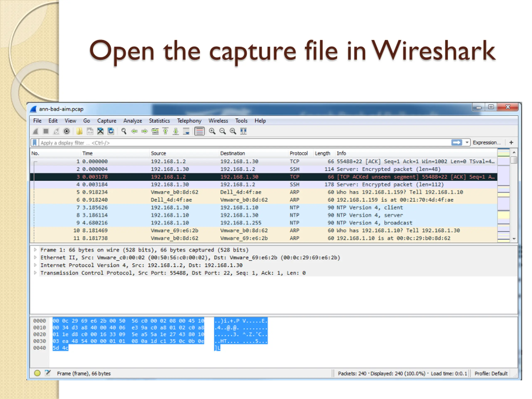Viewport: 532px width, 399px height.
Task: Open the Wireless menu
Action: coord(218,121)
